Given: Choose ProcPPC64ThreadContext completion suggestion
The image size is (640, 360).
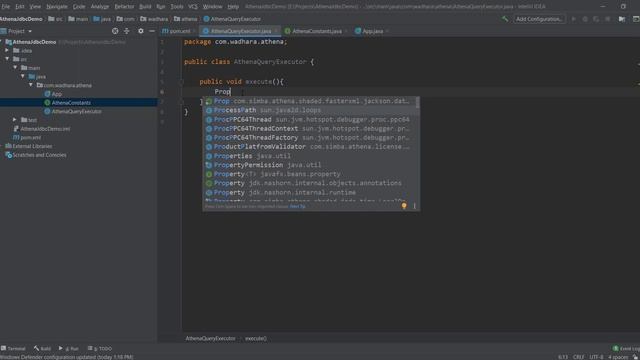Looking at the screenshot, I should pos(310,129).
